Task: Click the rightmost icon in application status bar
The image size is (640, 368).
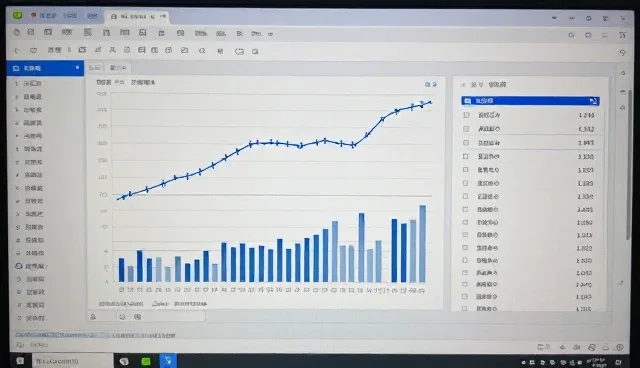Action: click(x=620, y=347)
